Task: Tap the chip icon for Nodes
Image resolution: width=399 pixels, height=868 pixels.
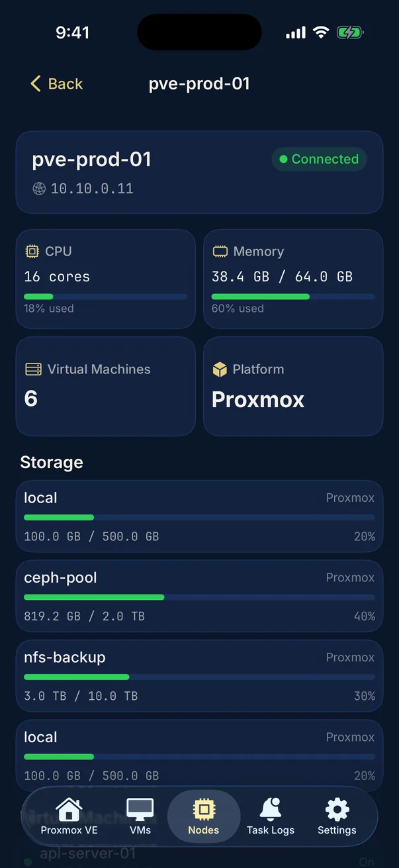Action: tap(204, 809)
